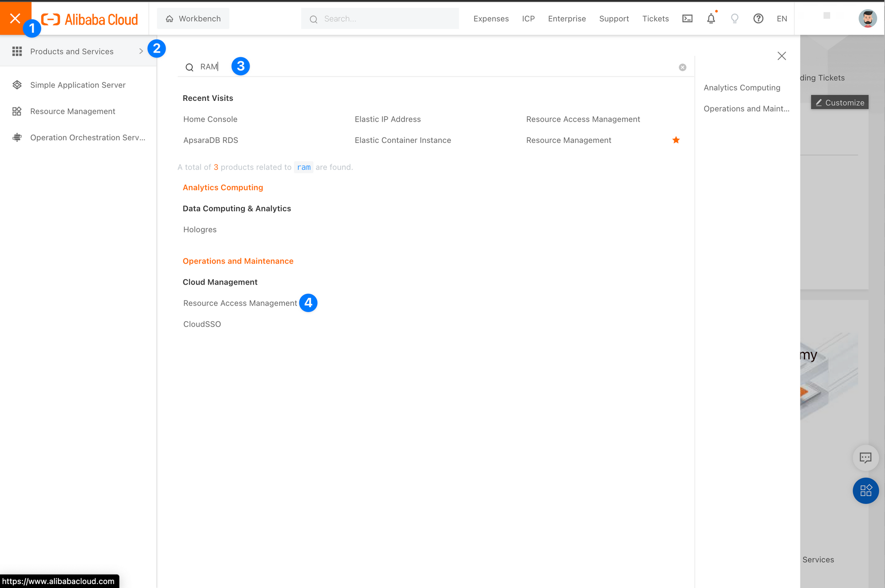The width and height of the screenshot is (885, 588).
Task: Click the lightbulb tips icon
Action: pyautogui.click(x=735, y=19)
